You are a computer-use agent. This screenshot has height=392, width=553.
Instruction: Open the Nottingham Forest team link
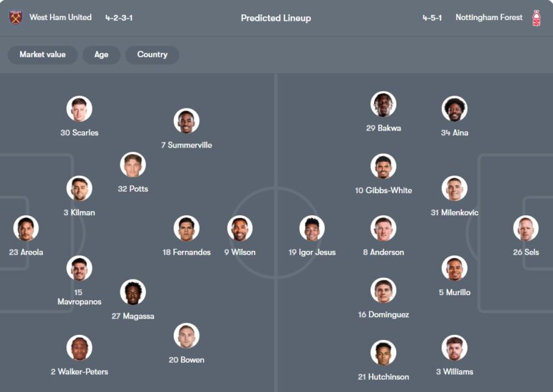pos(489,18)
